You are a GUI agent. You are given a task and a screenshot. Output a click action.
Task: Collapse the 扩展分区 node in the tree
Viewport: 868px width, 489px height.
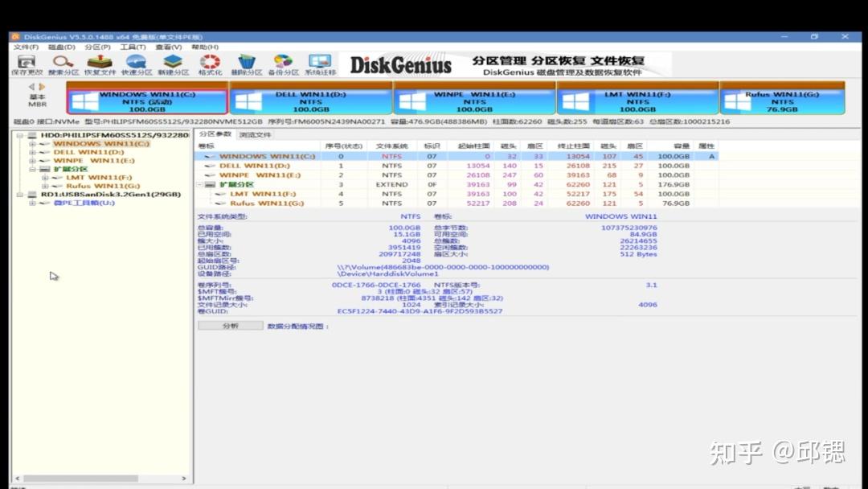[32, 169]
